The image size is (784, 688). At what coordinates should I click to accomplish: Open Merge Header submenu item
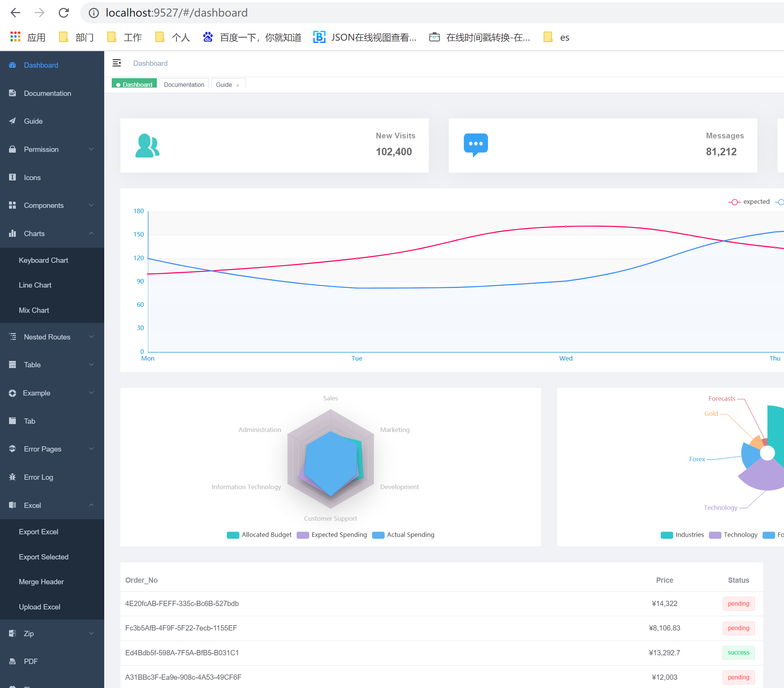pos(52,582)
